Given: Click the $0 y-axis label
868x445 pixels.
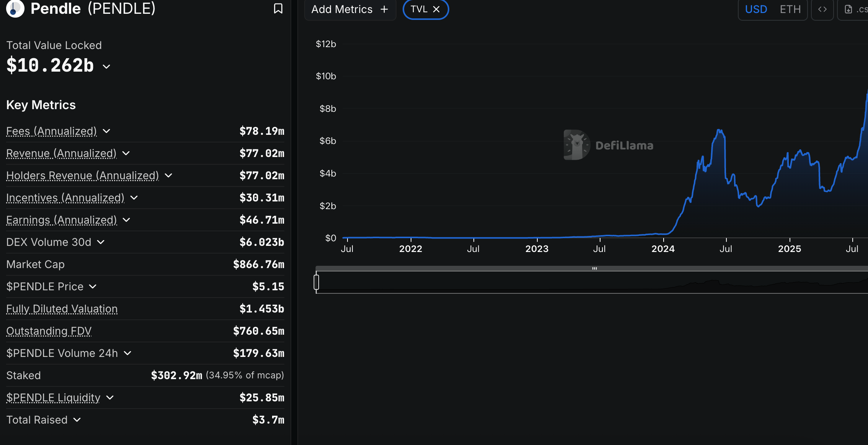Looking at the screenshot, I should point(331,238).
